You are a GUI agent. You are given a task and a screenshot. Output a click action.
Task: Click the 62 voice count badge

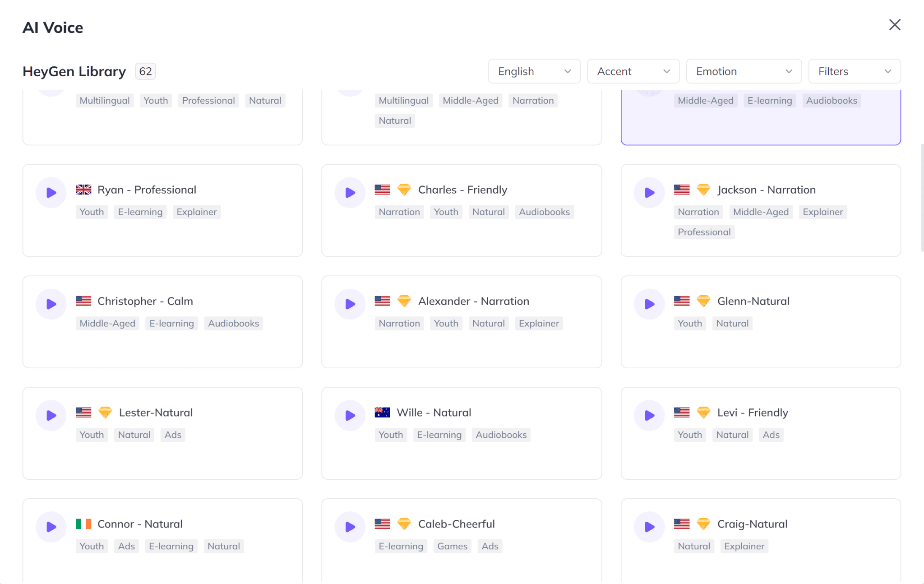click(x=145, y=71)
